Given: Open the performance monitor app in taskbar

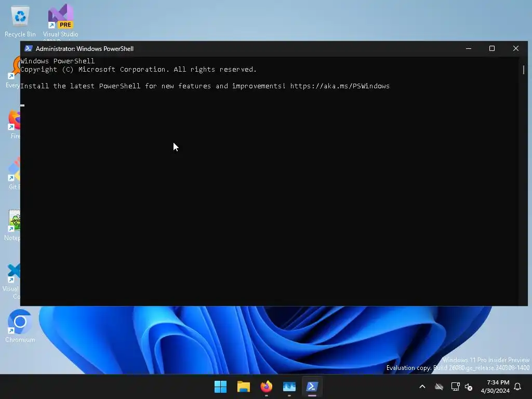Looking at the screenshot, I should 289,387.
